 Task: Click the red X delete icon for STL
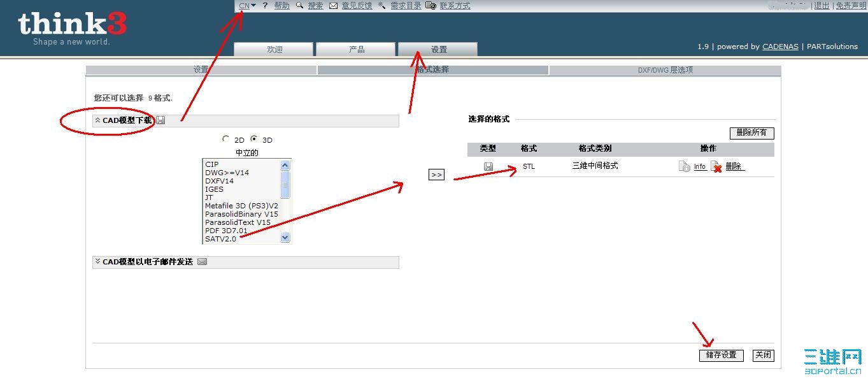[x=716, y=166]
